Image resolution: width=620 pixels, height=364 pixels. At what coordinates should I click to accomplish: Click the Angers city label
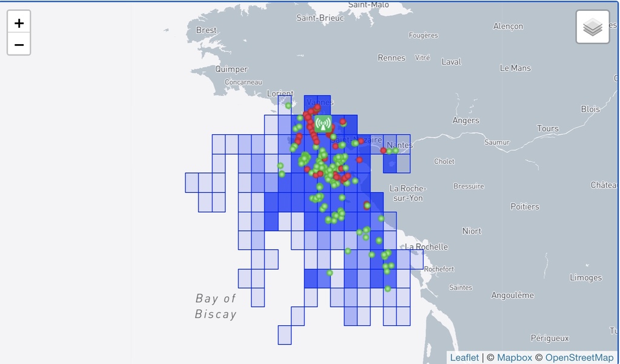(466, 120)
